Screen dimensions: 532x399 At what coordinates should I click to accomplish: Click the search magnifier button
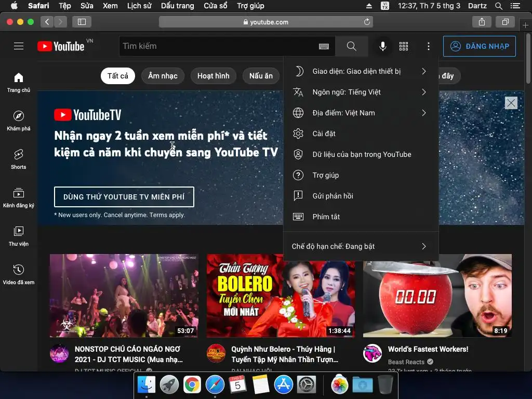352,46
